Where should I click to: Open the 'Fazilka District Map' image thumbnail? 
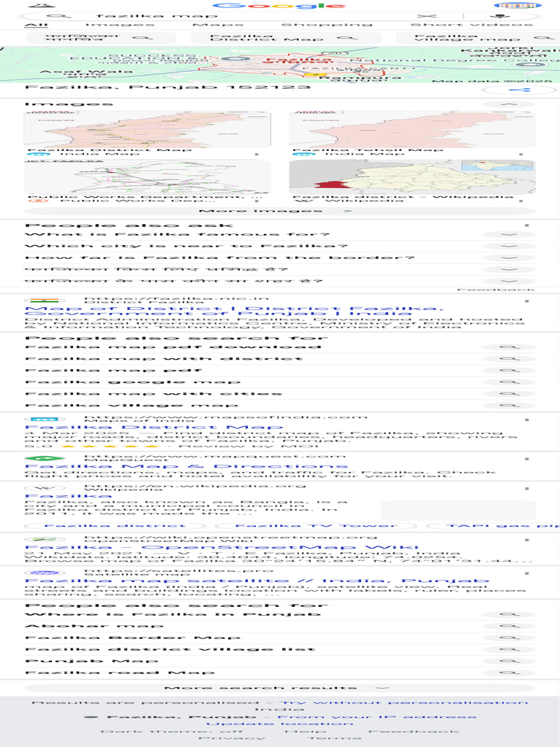click(x=147, y=129)
